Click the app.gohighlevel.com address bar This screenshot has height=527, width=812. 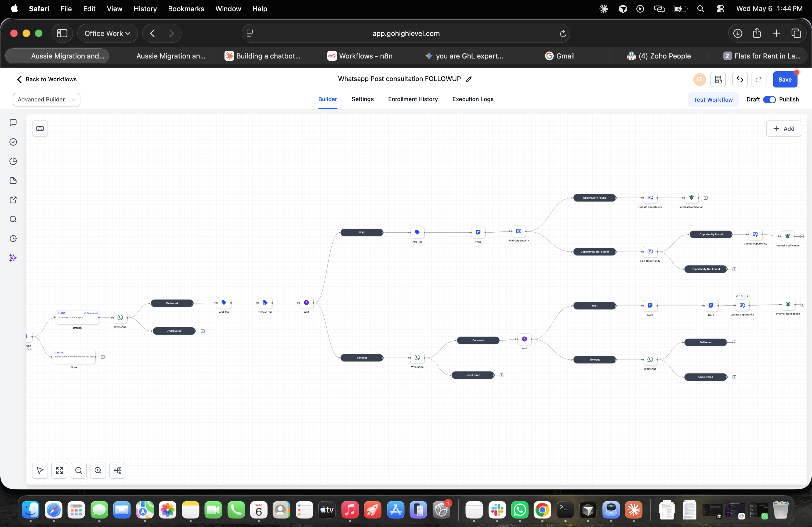point(406,33)
